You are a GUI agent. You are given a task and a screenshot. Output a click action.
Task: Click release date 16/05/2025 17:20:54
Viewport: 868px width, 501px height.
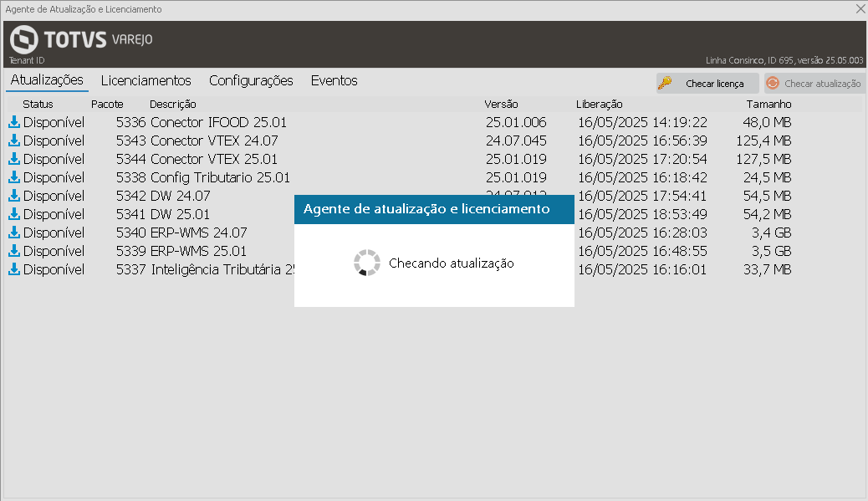click(643, 158)
